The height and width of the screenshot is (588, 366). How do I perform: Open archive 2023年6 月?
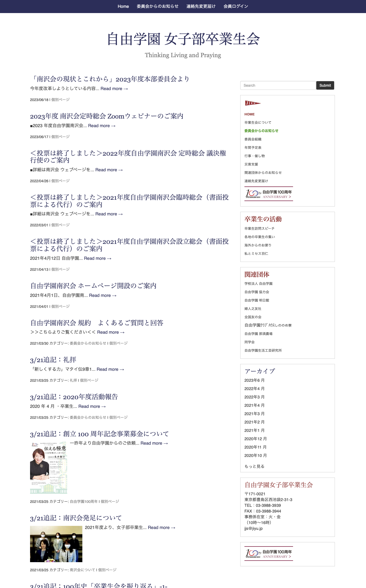(x=254, y=380)
